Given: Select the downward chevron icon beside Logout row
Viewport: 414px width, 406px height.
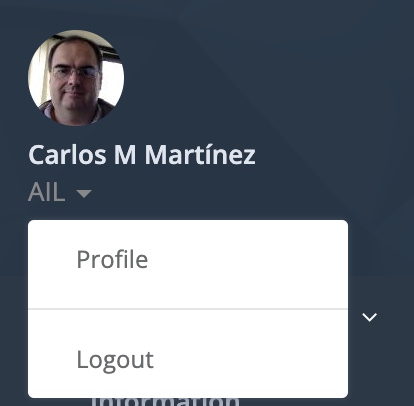Looking at the screenshot, I should [x=369, y=317].
